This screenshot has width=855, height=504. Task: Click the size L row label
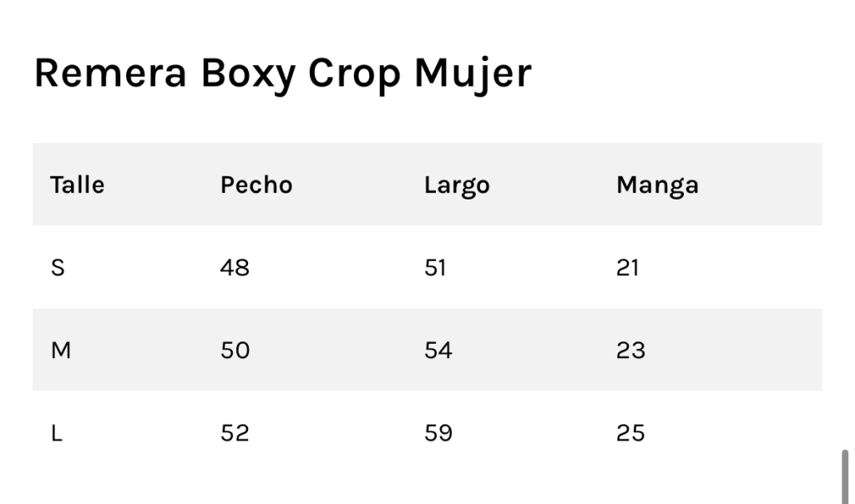57,433
